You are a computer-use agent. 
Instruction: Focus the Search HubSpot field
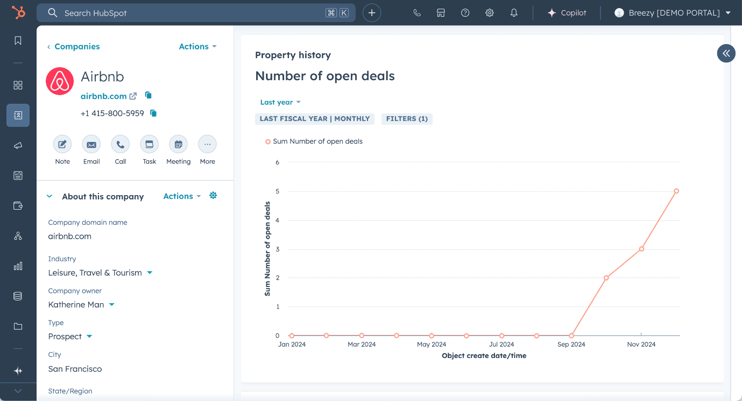(x=195, y=13)
